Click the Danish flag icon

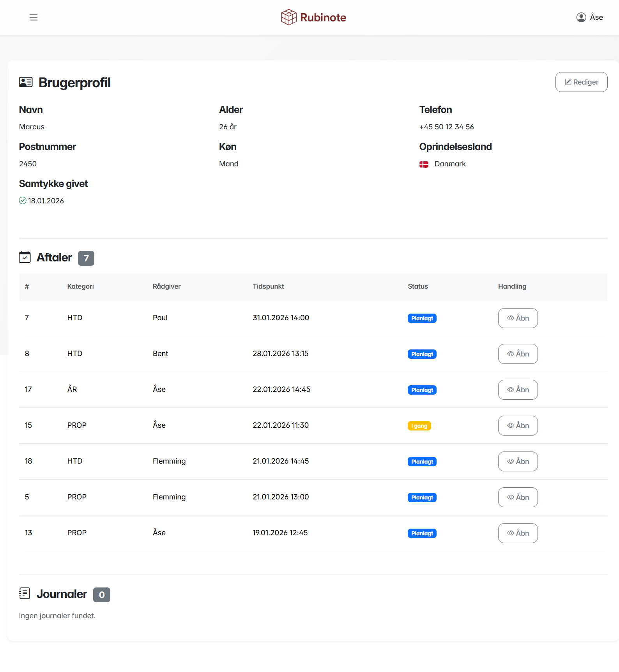(424, 164)
